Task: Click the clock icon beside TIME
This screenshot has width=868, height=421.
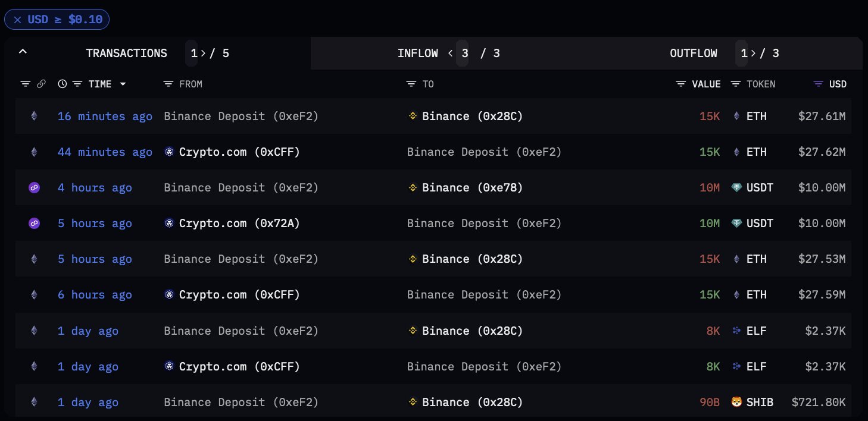Action: click(63, 84)
